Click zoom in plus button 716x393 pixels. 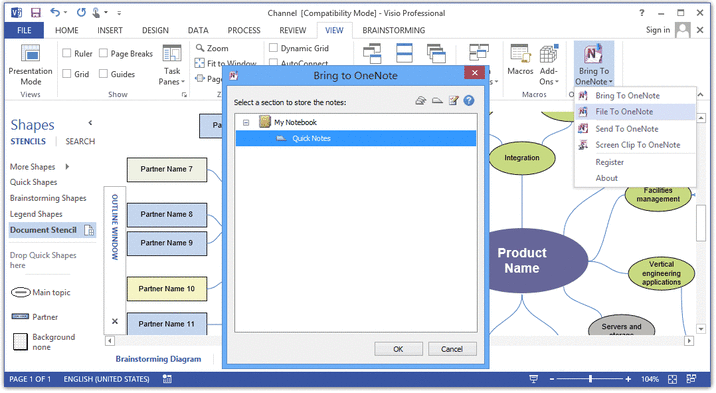[x=628, y=379]
